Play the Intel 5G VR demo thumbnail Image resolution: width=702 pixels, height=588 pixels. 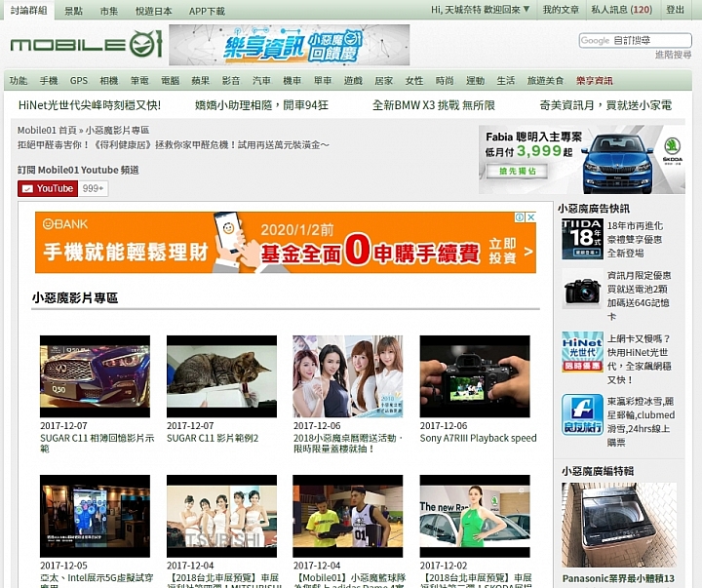[x=95, y=516]
